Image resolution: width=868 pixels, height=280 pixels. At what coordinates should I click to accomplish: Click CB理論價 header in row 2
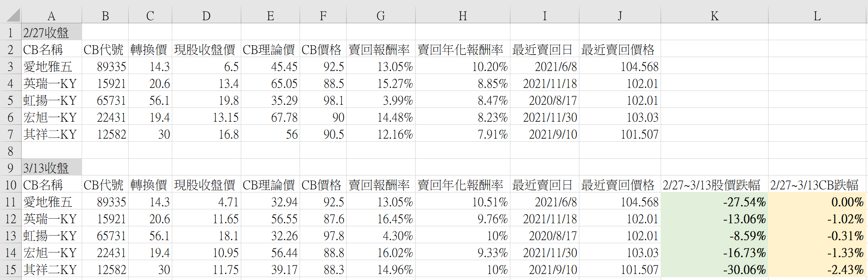[x=270, y=49]
